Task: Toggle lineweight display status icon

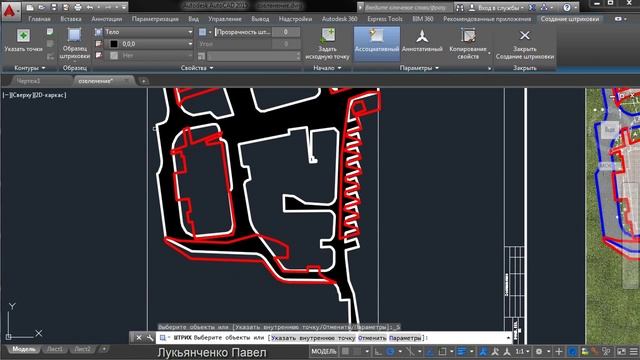Action: click(x=461, y=351)
